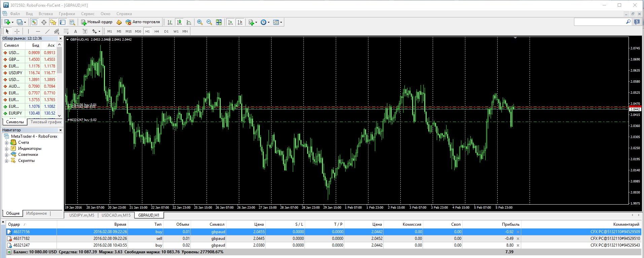
Task: Open the chart templates dropdown
Action: coord(278,22)
